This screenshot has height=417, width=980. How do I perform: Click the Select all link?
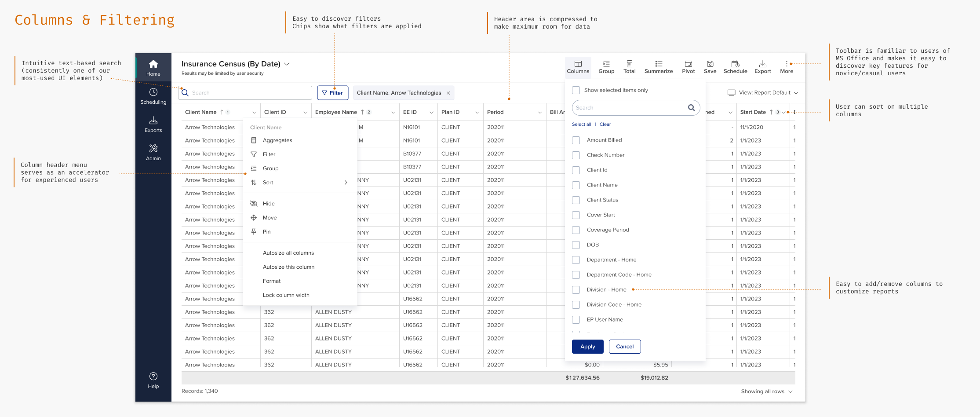581,124
